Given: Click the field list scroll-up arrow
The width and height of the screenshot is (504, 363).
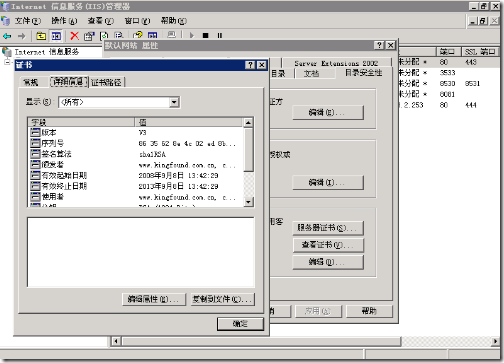Looking at the screenshot, I should pos(248,123).
